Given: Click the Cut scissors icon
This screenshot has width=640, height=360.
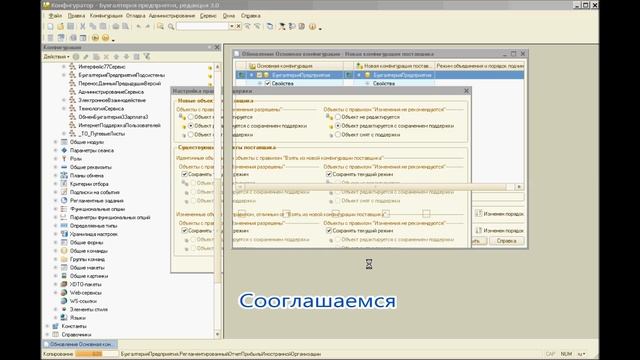Looking at the screenshot, I should point(83,27).
